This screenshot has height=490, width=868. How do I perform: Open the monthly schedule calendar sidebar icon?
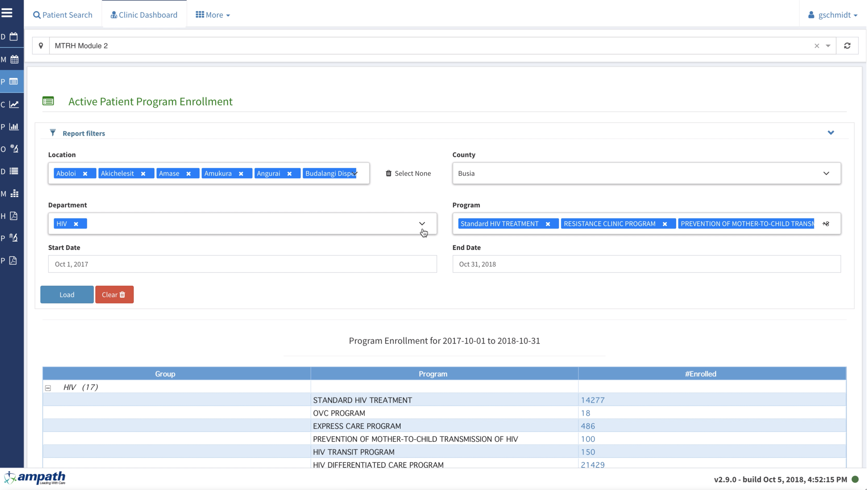coord(14,59)
